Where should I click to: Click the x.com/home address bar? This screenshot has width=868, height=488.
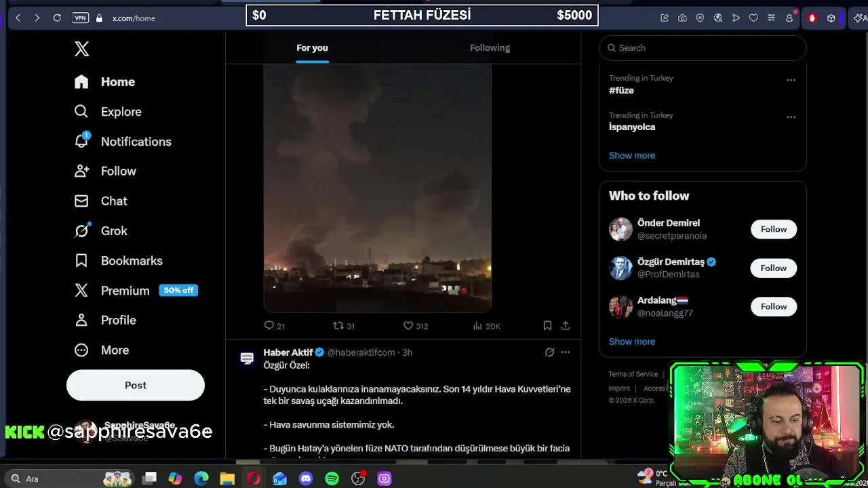tap(134, 18)
